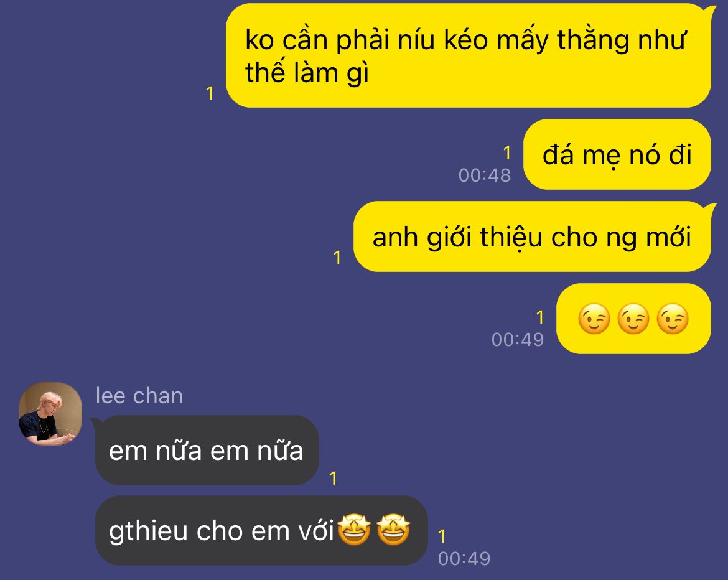
Task: Select the message "em nữa em nữa"
Action: point(207,451)
